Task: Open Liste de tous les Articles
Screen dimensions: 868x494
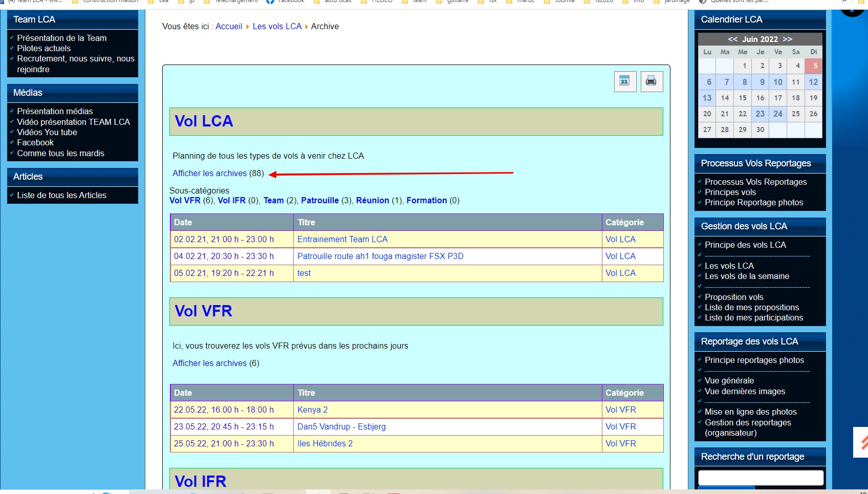Action: click(x=61, y=196)
